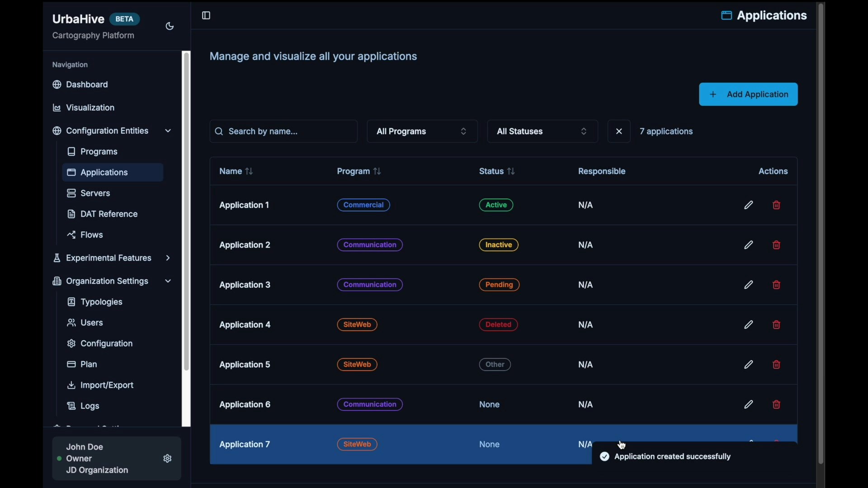868x488 pixels.
Task: Open user settings gear beside John Doe
Action: click(x=168, y=459)
